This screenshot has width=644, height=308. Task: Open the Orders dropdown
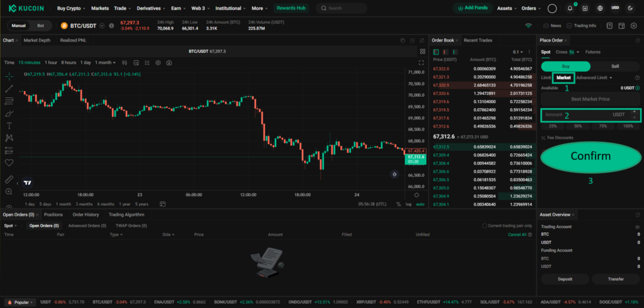click(x=531, y=8)
